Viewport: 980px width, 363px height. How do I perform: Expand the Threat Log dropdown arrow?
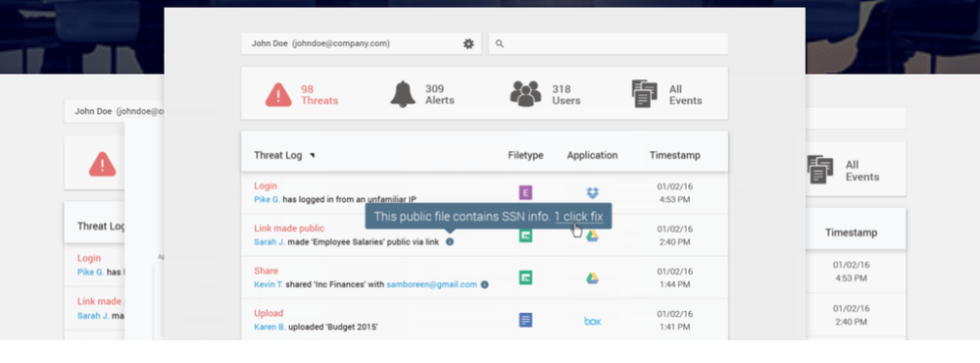click(312, 155)
